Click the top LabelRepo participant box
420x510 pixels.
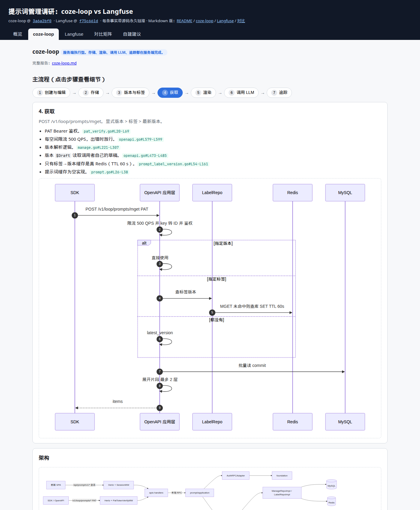point(212,193)
